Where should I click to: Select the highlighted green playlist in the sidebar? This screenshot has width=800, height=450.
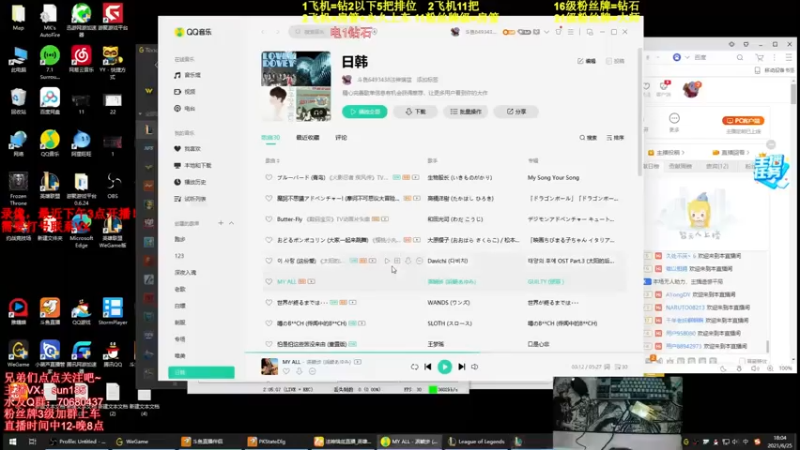(x=201, y=372)
